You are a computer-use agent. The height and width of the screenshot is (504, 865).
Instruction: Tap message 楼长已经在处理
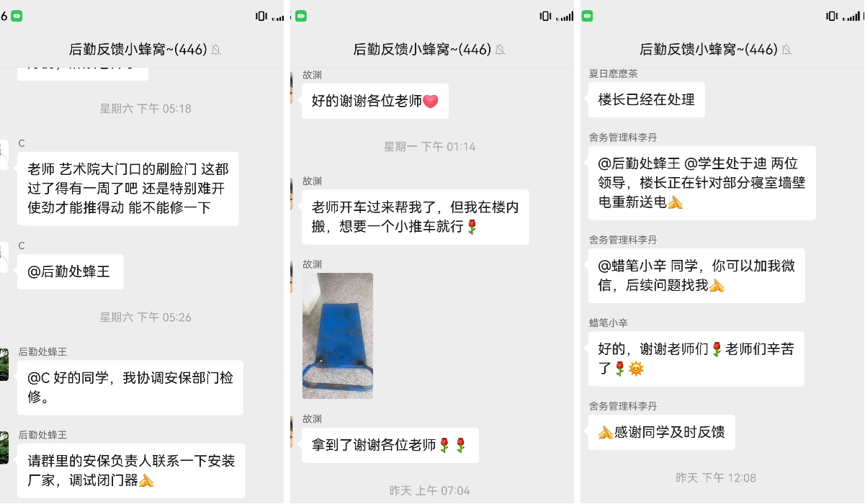pyautogui.click(x=647, y=100)
